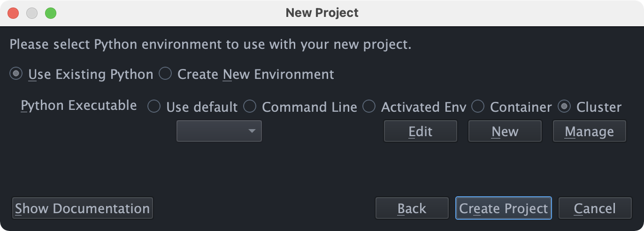The width and height of the screenshot is (644, 231).
Task: Select the Activated Env radio button
Action: tap(369, 107)
